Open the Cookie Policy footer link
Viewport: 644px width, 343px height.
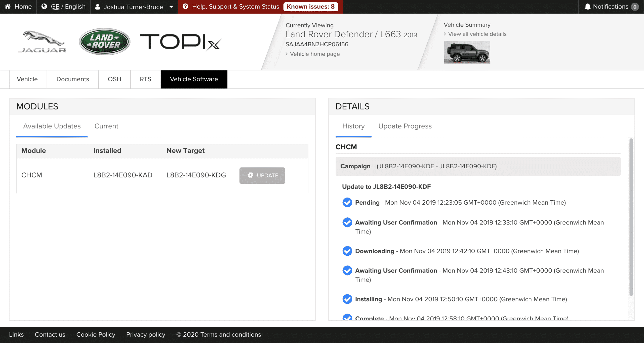96,334
